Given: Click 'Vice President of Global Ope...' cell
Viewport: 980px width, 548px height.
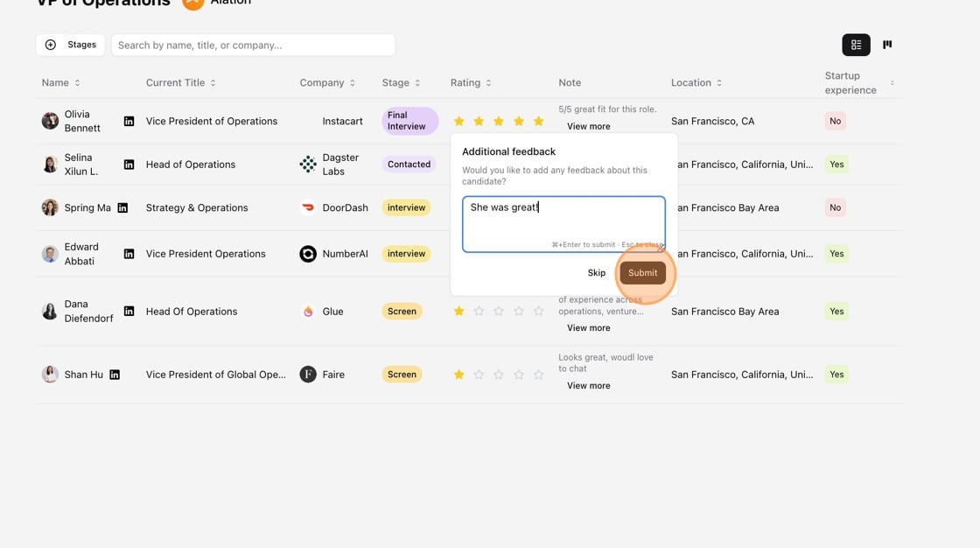Looking at the screenshot, I should 215,375.
